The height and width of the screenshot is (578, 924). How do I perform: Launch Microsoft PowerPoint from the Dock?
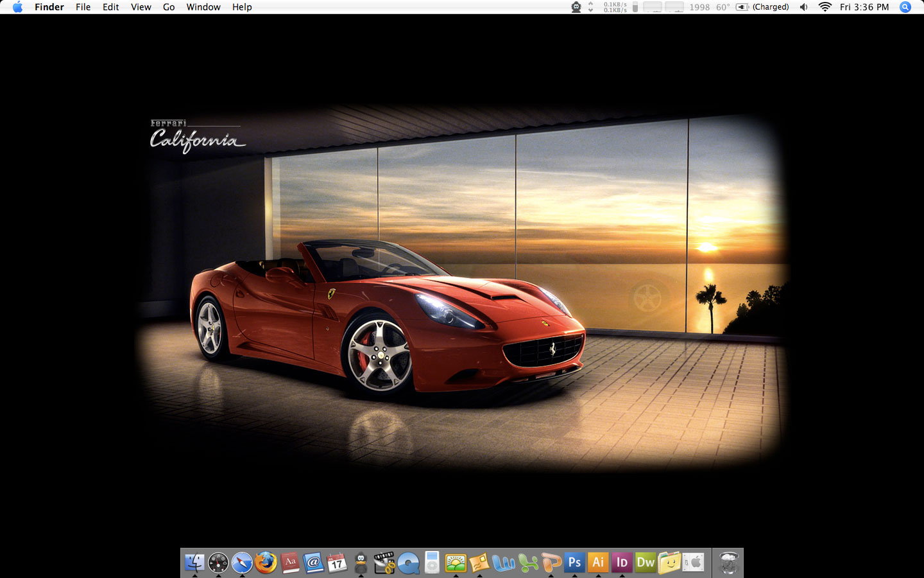(x=551, y=563)
